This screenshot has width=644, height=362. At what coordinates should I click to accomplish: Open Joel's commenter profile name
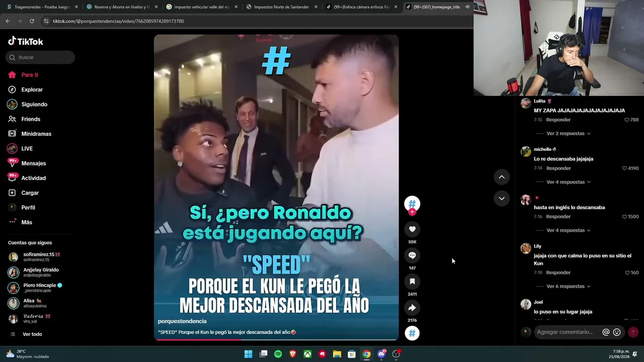point(538,302)
